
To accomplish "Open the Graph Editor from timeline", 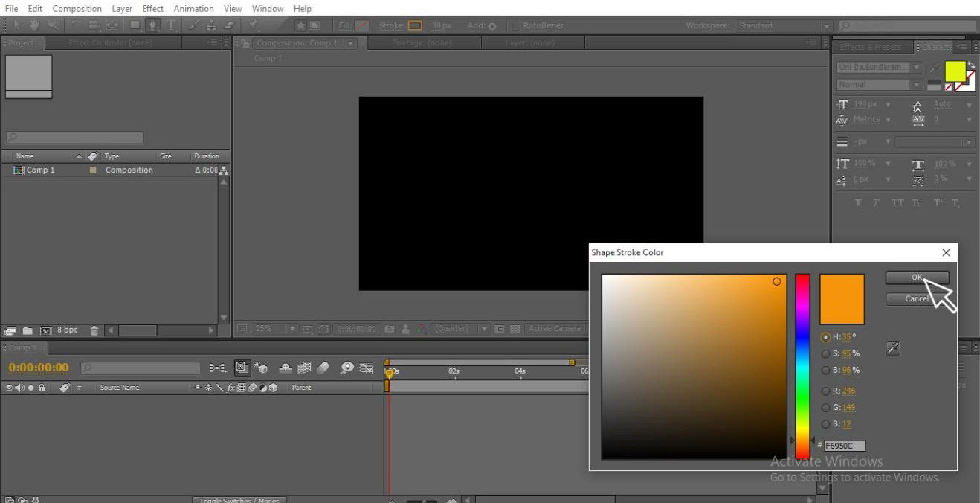I will [367, 368].
